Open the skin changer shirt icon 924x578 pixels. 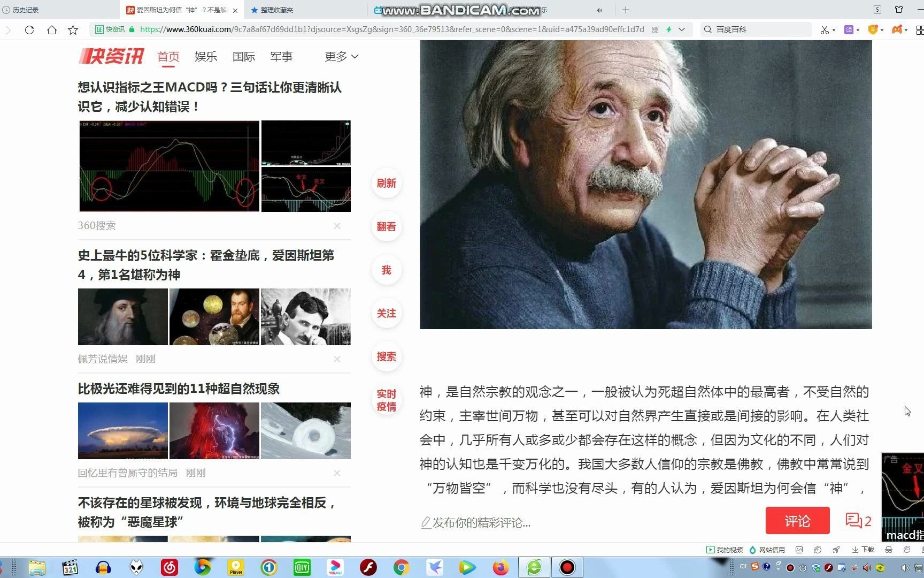pos(899,10)
